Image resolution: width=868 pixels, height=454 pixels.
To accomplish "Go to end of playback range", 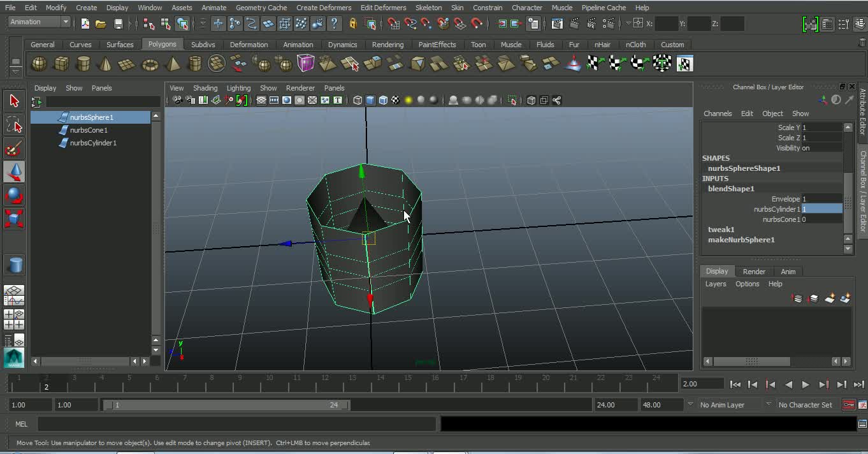I will 859,384.
